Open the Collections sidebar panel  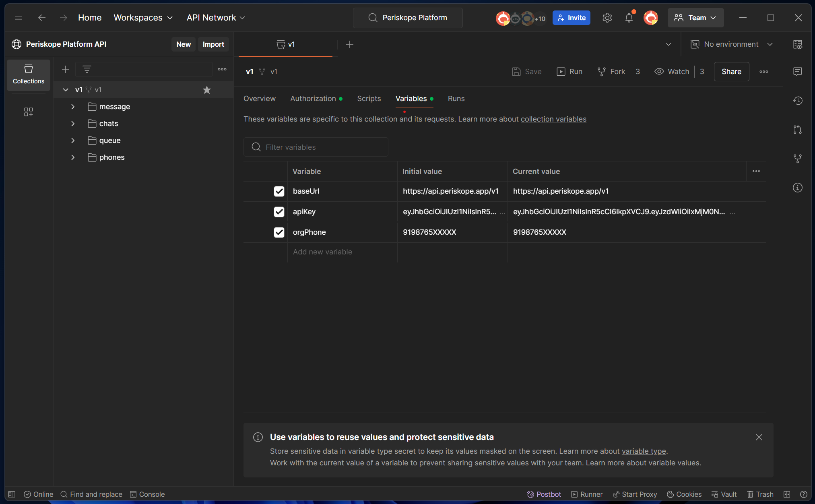(x=29, y=75)
